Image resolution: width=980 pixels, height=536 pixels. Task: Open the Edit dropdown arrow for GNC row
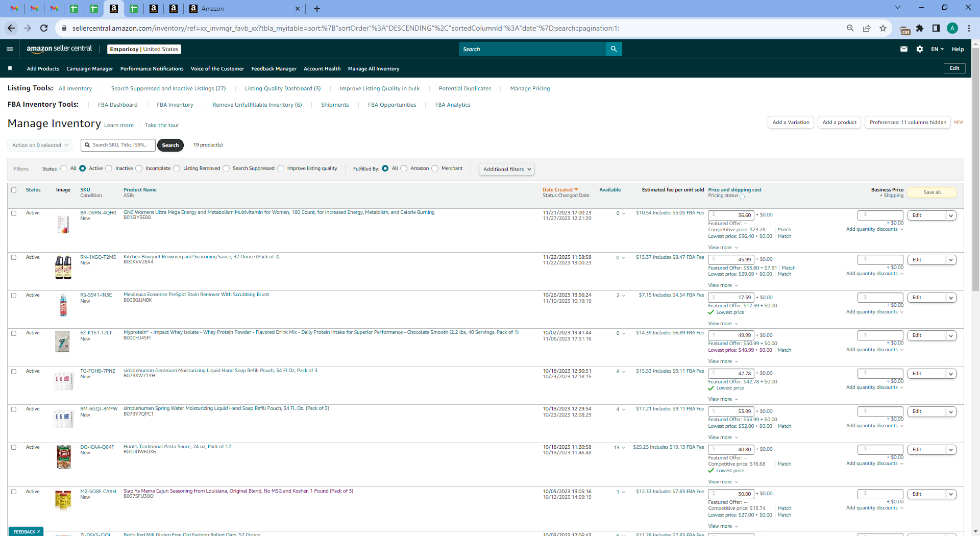pos(951,216)
